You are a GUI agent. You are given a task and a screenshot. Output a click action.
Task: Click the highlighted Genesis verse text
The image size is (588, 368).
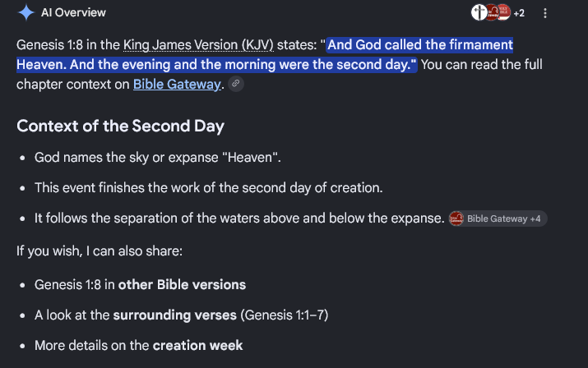[265, 55]
